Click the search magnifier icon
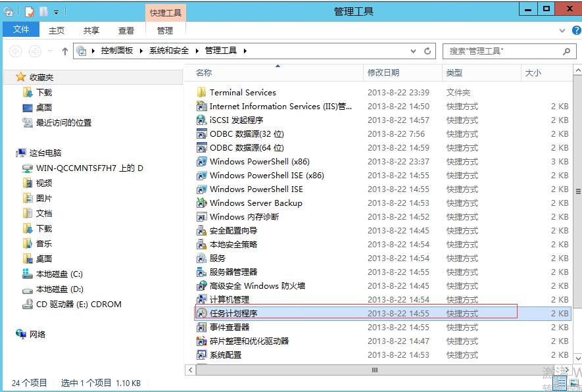 pyautogui.click(x=566, y=51)
